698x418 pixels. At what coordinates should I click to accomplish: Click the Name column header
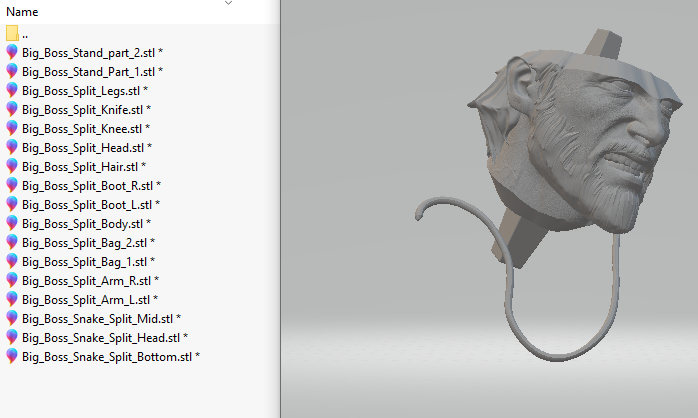22,12
